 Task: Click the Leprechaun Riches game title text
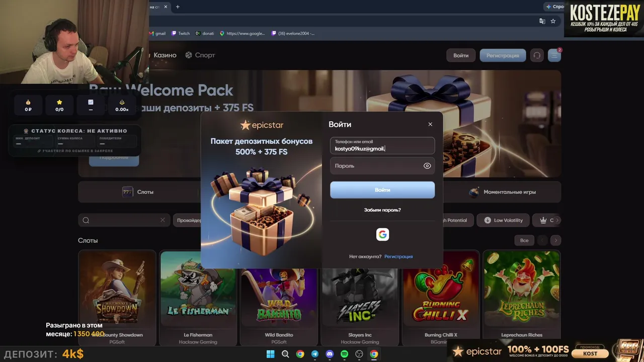pyautogui.click(x=522, y=335)
